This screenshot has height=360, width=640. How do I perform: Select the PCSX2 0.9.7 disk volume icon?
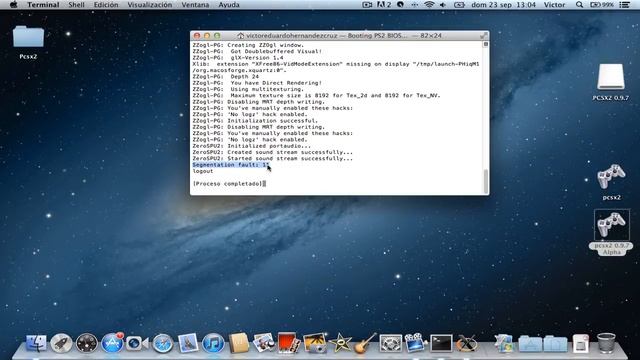tap(611, 82)
